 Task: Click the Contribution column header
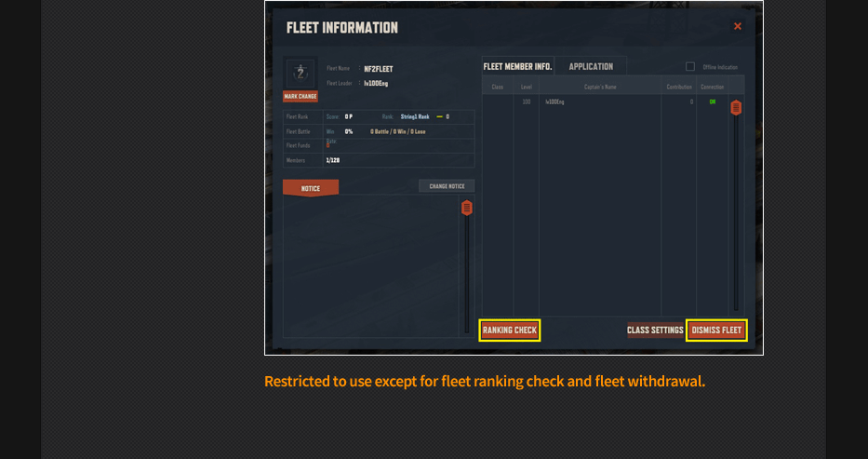tap(679, 88)
